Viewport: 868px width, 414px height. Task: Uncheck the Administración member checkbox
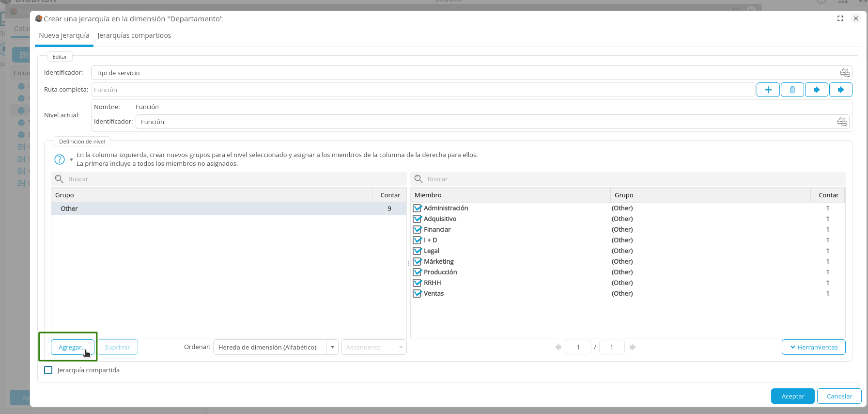(x=417, y=208)
